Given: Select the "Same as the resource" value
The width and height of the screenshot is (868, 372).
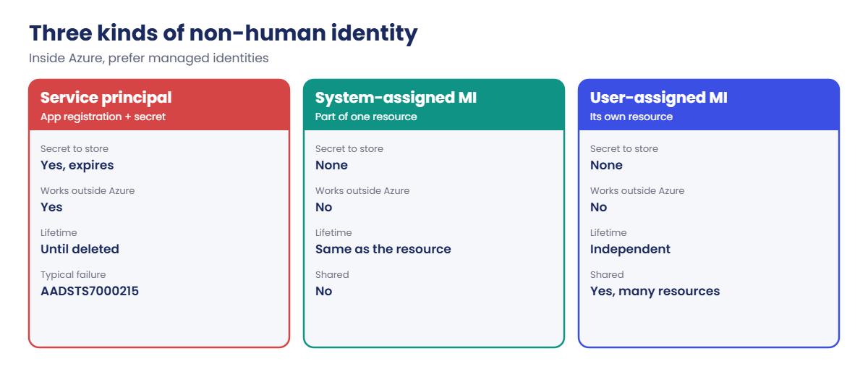Looking at the screenshot, I should click(383, 249).
